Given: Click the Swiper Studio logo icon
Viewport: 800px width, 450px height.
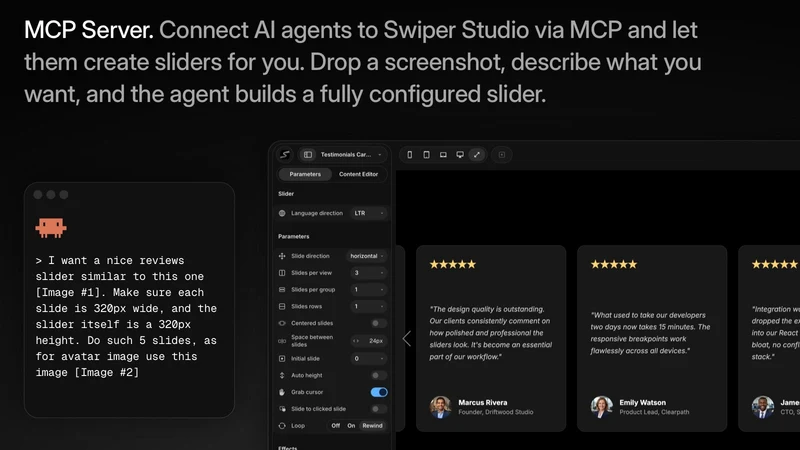Looking at the screenshot, I should pyautogui.click(x=285, y=155).
